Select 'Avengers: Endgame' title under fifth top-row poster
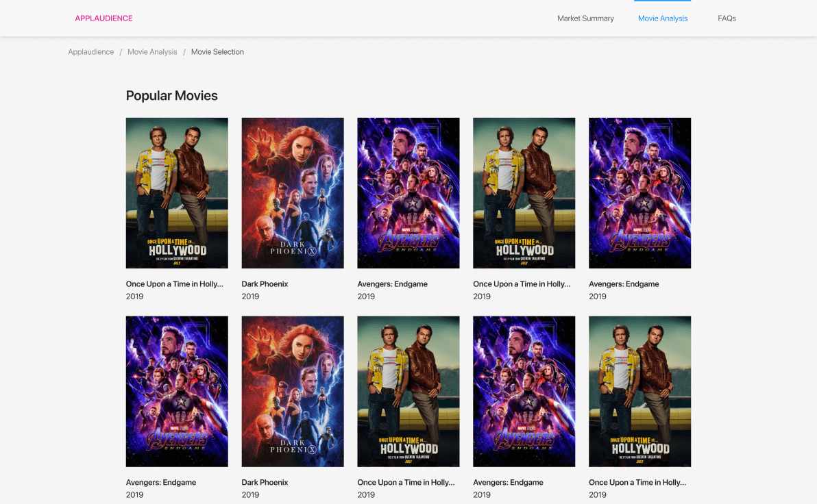Screen dimensions: 817x504 point(624,283)
